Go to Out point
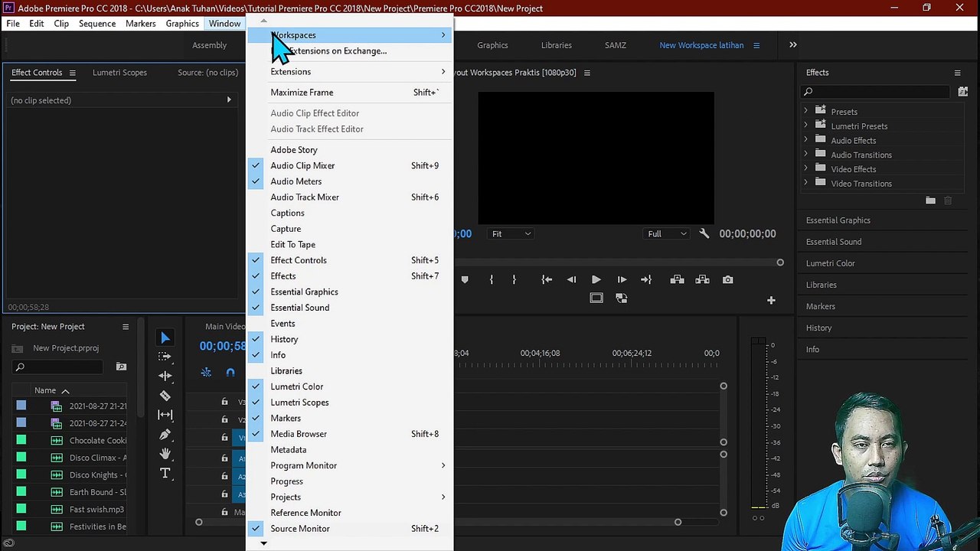 click(x=646, y=279)
